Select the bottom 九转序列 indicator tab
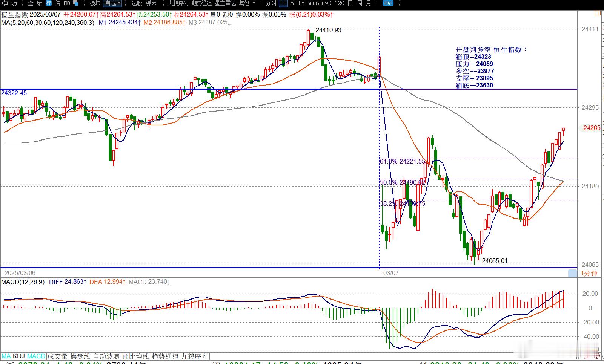The width and height of the screenshot is (604, 364). [x=194, y=356]
